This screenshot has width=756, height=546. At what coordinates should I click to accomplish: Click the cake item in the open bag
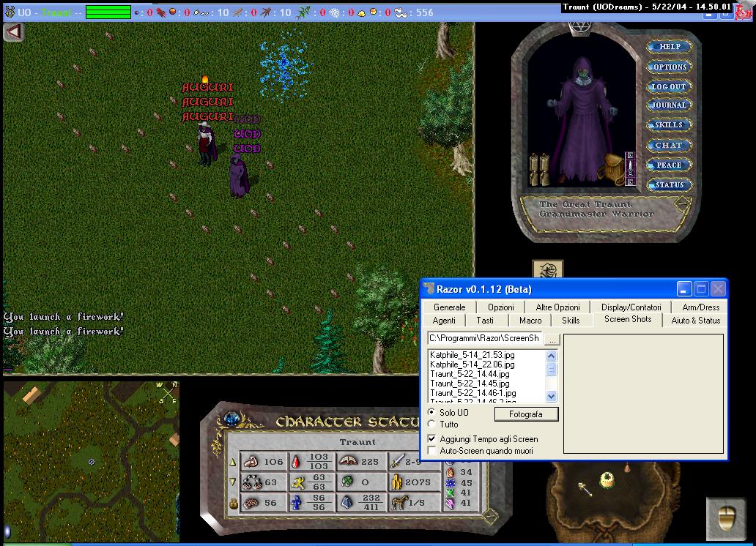coord(607,479)
